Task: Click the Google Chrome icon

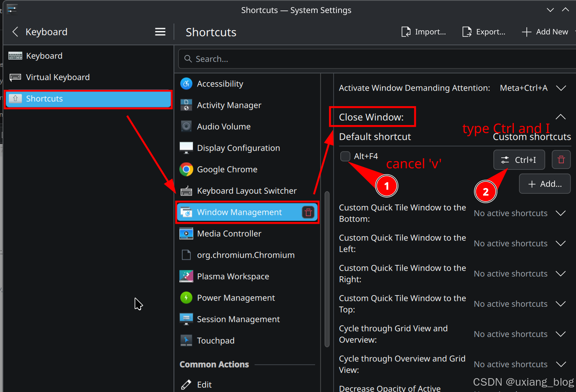Action: pos(186,169)
